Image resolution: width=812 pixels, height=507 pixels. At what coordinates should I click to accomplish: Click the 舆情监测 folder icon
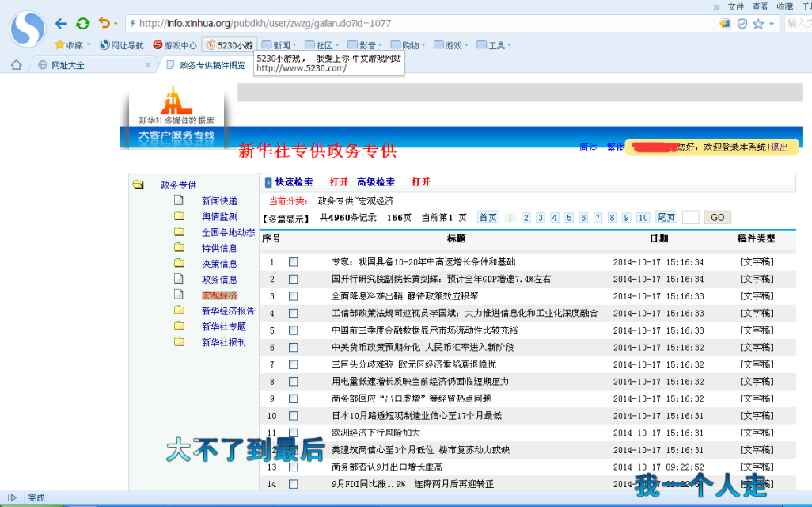pyautogui.click(x=179, y=215)
